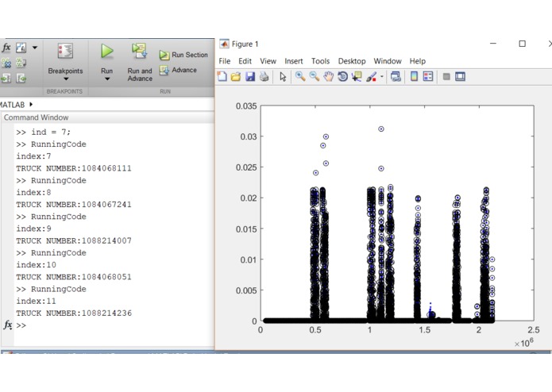This screenshot has width=552, height=392.
Task: Click the Hide Plot Tools icon
Action: (x=446, y=76)
